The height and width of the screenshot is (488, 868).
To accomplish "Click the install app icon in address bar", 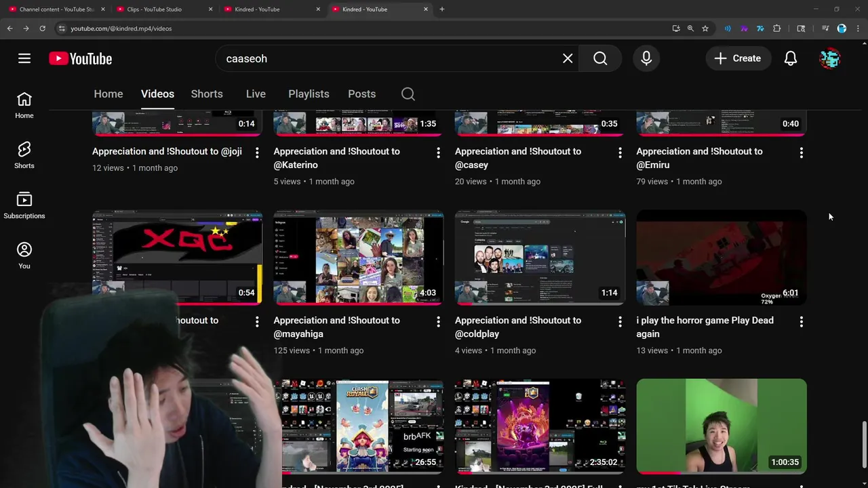I will coord(676,28).
